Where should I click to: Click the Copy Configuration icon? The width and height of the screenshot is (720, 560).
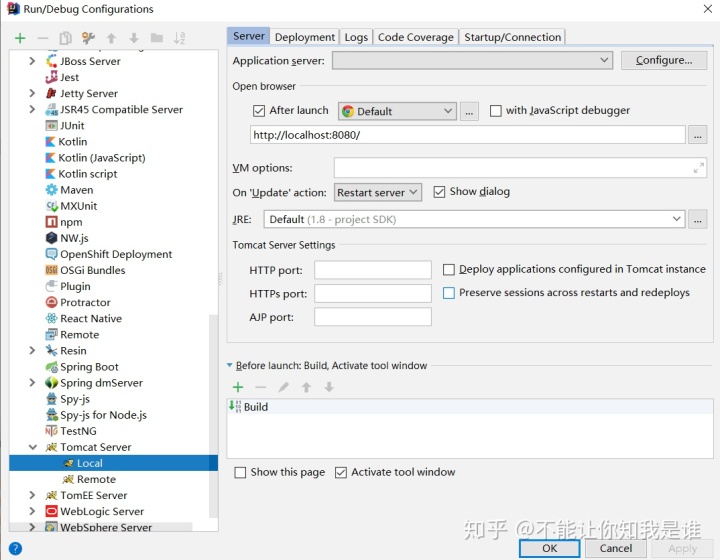(66, 38)
